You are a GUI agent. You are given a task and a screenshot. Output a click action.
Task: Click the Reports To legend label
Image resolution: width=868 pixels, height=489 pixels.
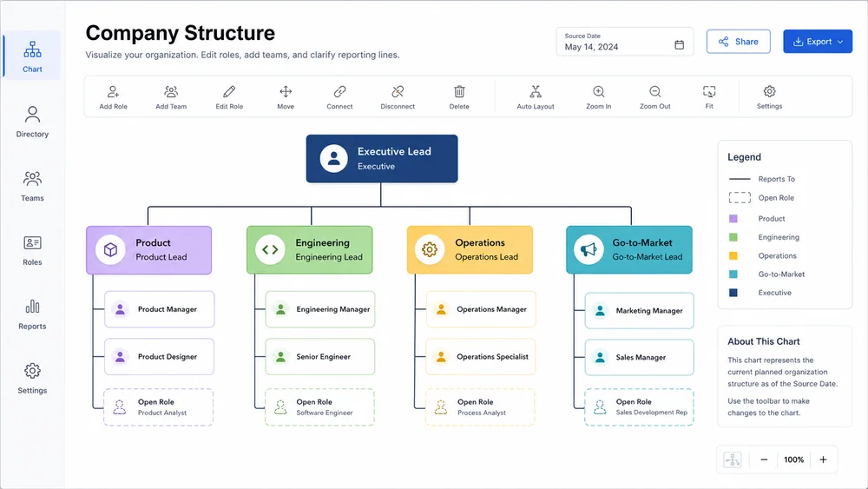click(x=776, y=179)
